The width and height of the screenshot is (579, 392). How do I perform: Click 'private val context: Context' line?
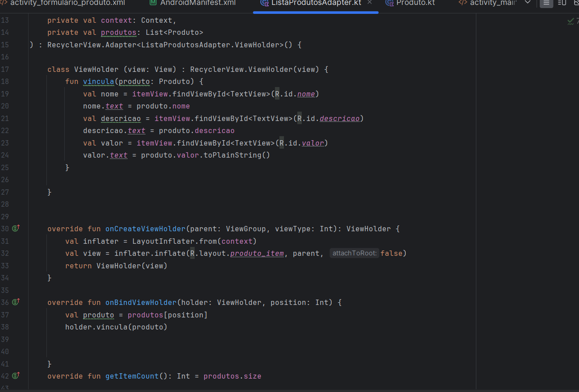112,20
